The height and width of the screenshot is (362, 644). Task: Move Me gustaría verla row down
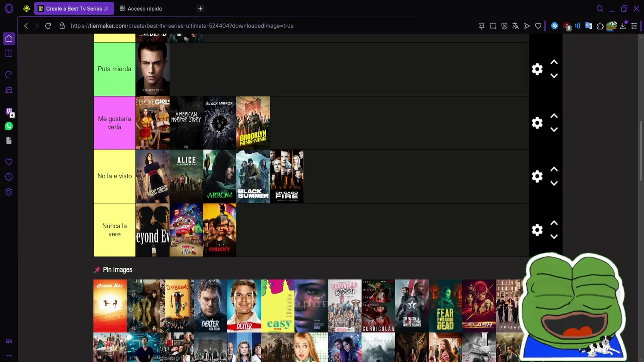pyautogui.click(x=554, y=130)
